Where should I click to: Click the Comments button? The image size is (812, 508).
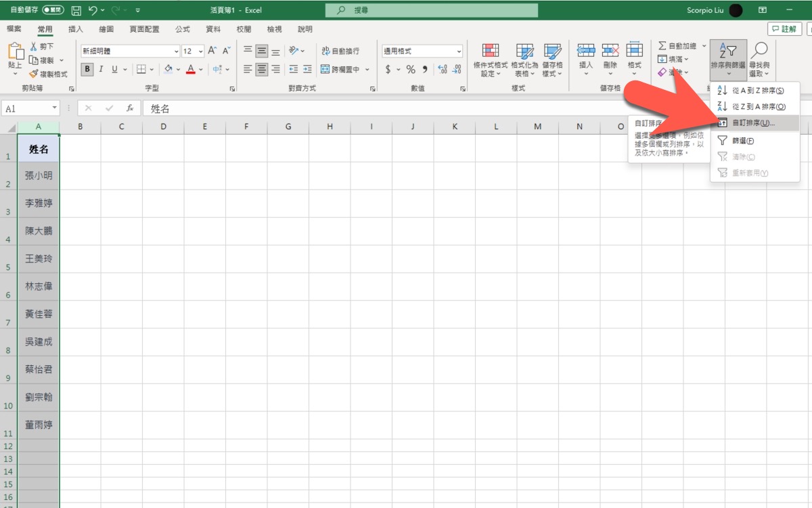pyautogui.click(x=784, y=29)
